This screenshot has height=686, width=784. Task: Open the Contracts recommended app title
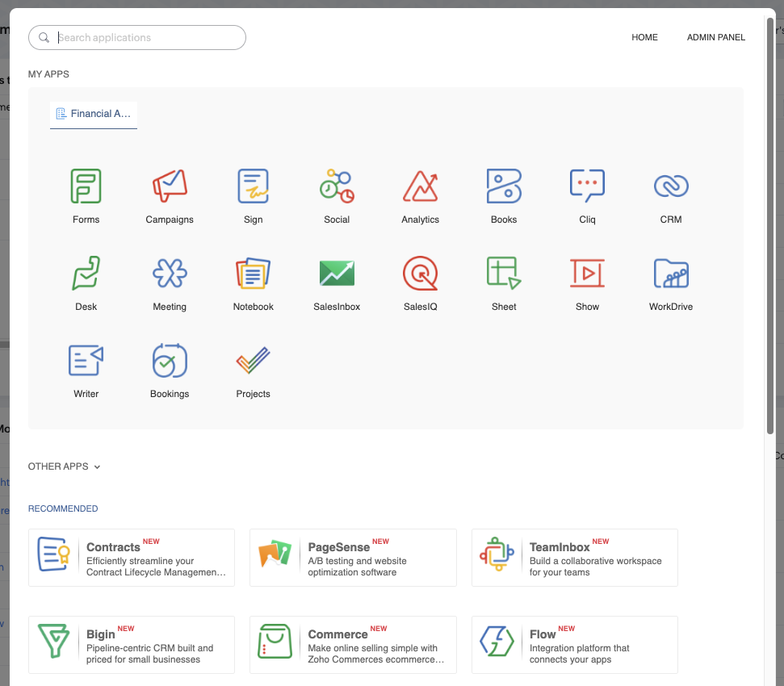click(x=113, y=547)
